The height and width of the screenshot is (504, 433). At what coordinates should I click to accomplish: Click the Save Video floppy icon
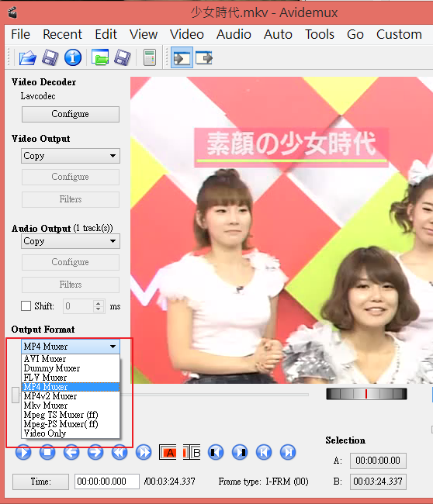pos(50,58)
